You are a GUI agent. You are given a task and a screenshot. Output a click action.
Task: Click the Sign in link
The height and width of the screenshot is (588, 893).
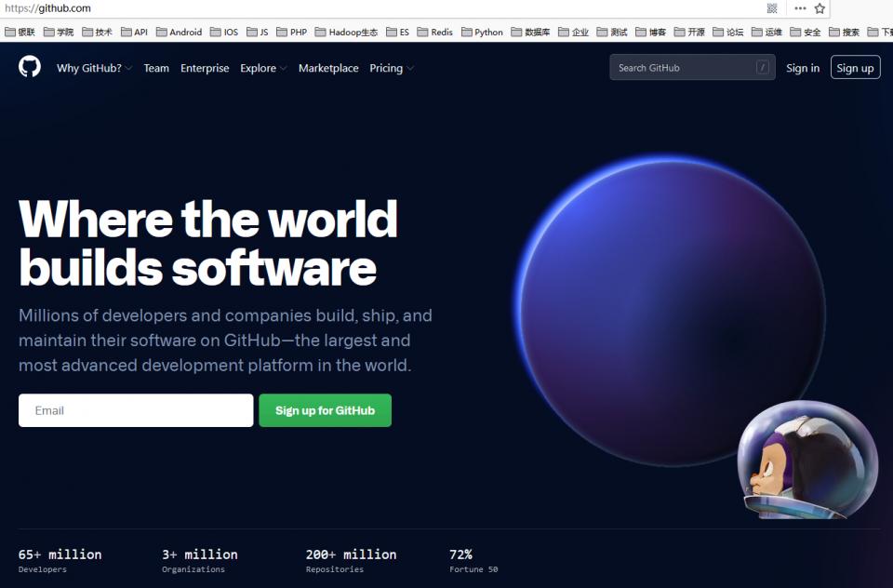(x=803, y=68)
